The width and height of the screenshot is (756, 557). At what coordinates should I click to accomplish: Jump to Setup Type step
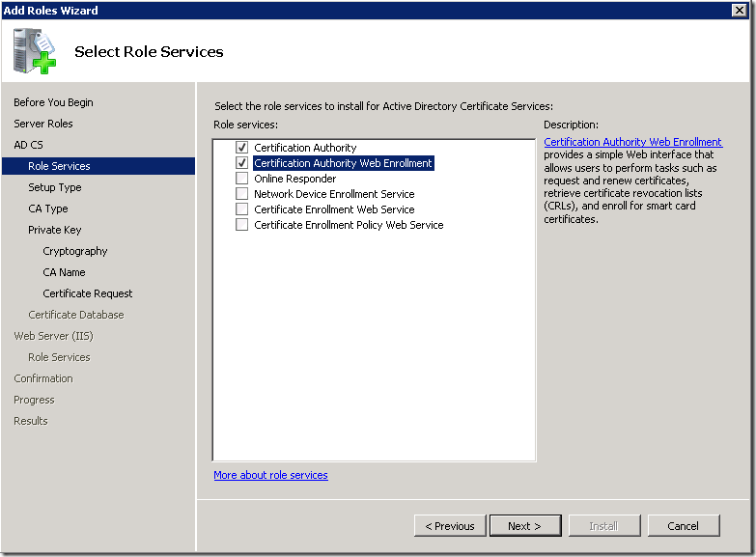point(54,187)
